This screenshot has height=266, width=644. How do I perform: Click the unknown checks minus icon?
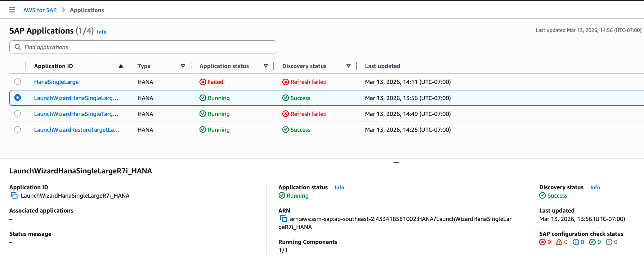coord(609,242)
